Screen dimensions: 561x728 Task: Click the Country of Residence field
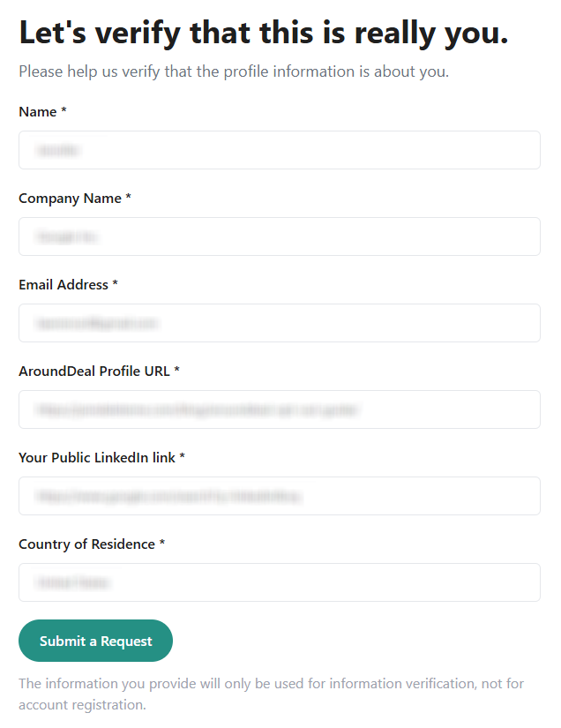(279, 582)
